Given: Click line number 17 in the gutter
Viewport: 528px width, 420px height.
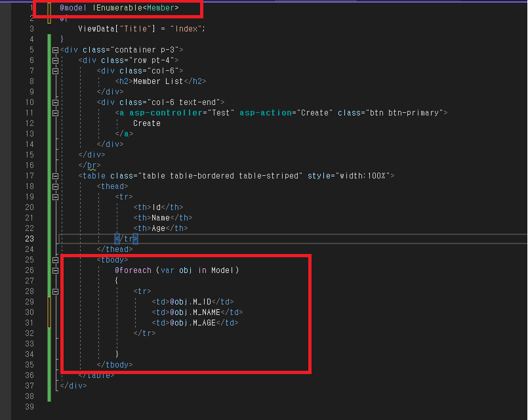Looking at the screenshot, I should pyautogui.click(x=30, y=176).
